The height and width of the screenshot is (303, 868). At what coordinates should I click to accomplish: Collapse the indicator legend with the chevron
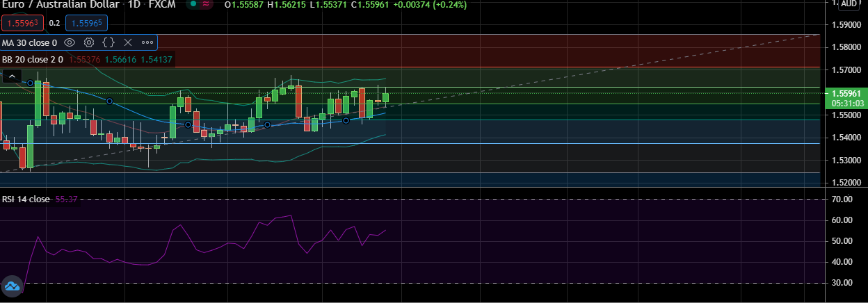click(x=11, y=76)
